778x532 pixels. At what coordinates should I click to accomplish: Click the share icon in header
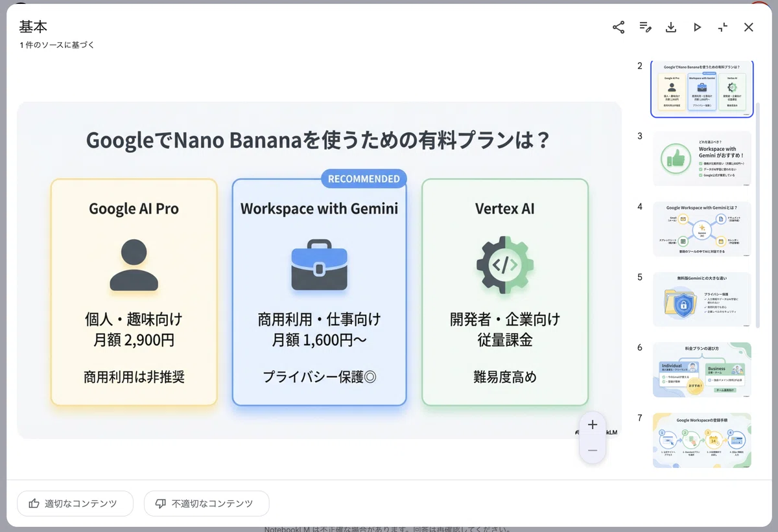pyautogui.click(x=619, y=27)
